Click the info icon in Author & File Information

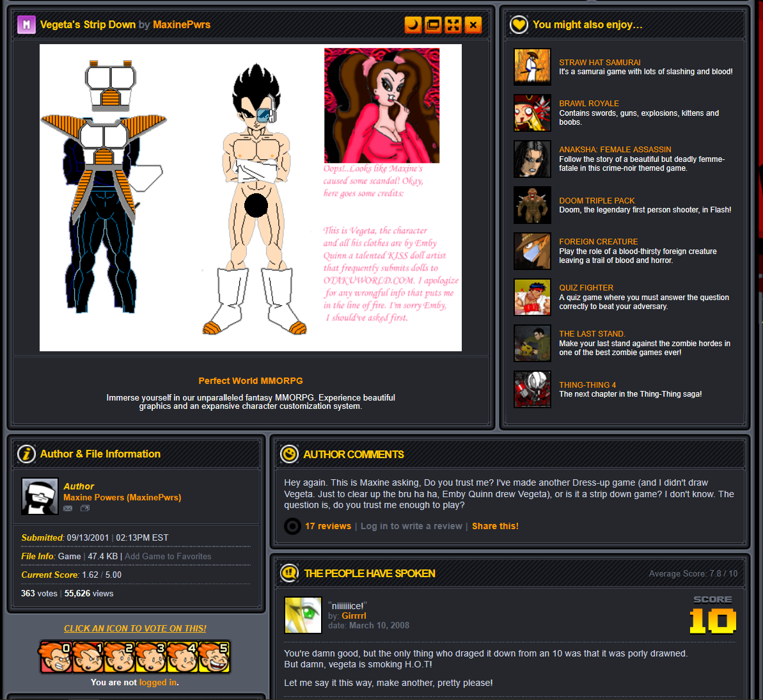(x=26, y=454)
